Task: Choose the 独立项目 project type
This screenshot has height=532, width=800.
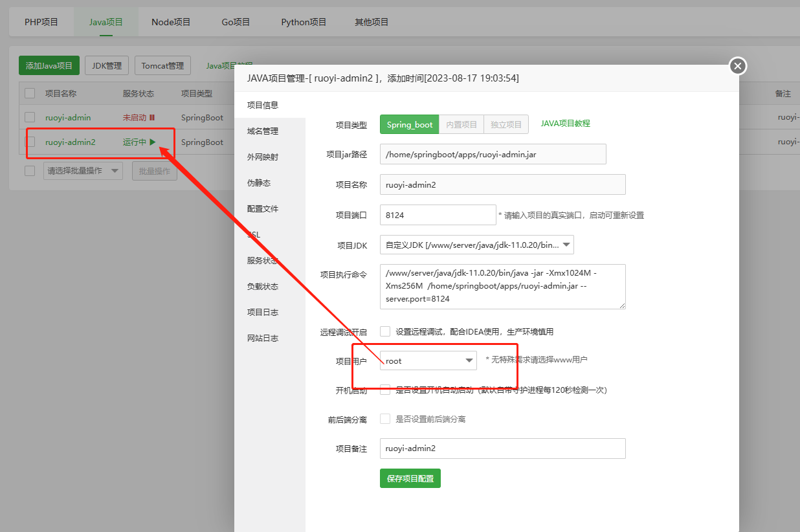Action: coord(506,124)
